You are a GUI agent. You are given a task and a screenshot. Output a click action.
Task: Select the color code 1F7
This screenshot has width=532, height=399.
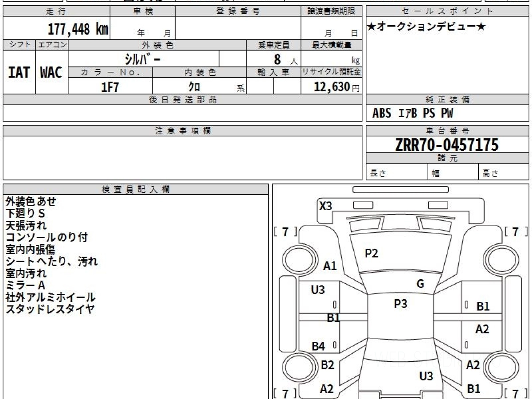click(x=110, y=87)
